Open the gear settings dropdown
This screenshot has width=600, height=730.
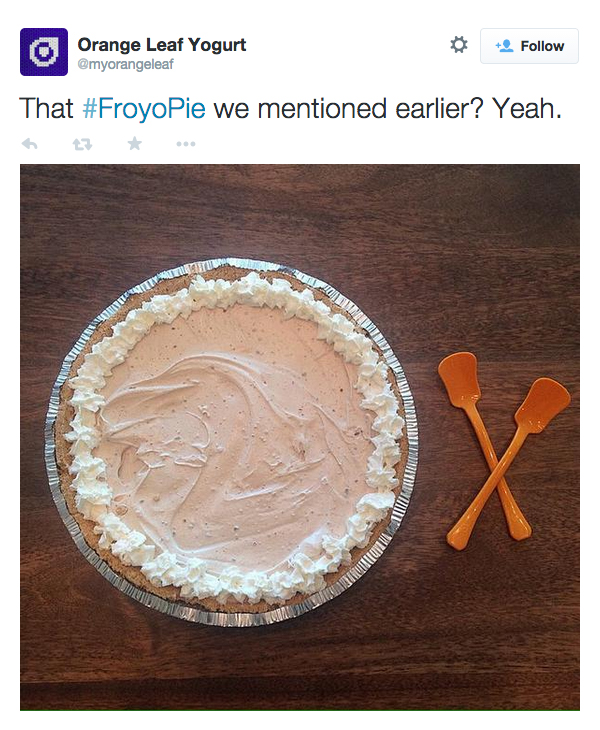pyautogui.click(x=458, y=45)
